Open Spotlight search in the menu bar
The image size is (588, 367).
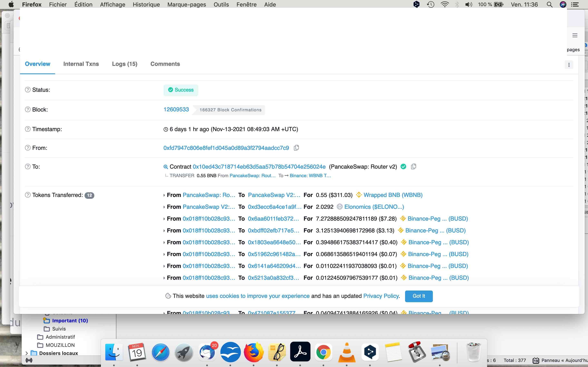[549, 4]
